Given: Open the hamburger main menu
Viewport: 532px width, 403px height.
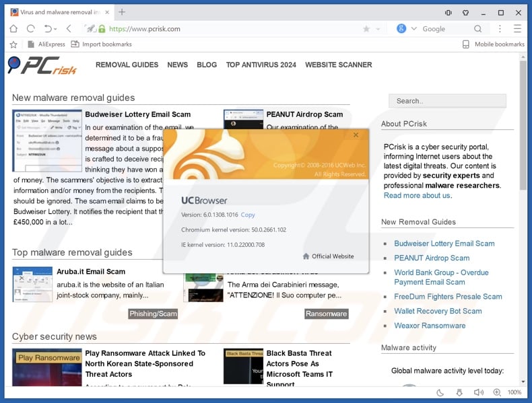Looking at the screenshot, I should pyautogui.click(x=517, y=29).
